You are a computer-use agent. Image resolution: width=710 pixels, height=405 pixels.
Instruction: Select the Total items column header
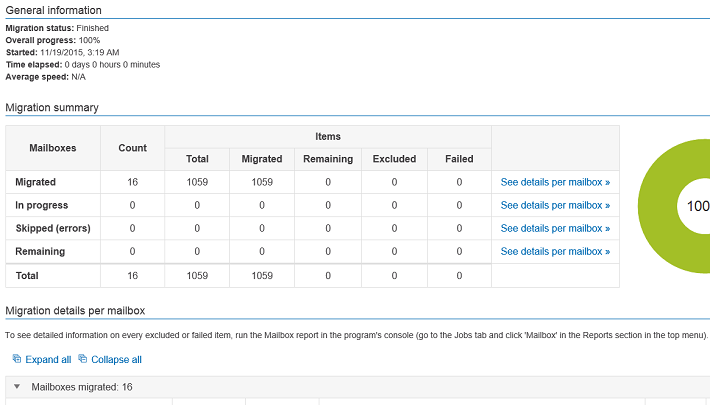click(x=197, y=159)
